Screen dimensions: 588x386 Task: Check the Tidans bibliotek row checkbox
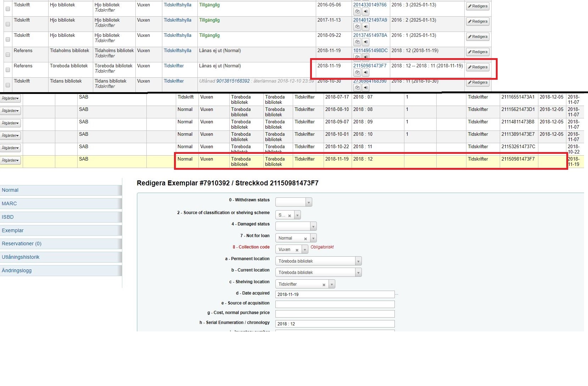click(8, 85)
